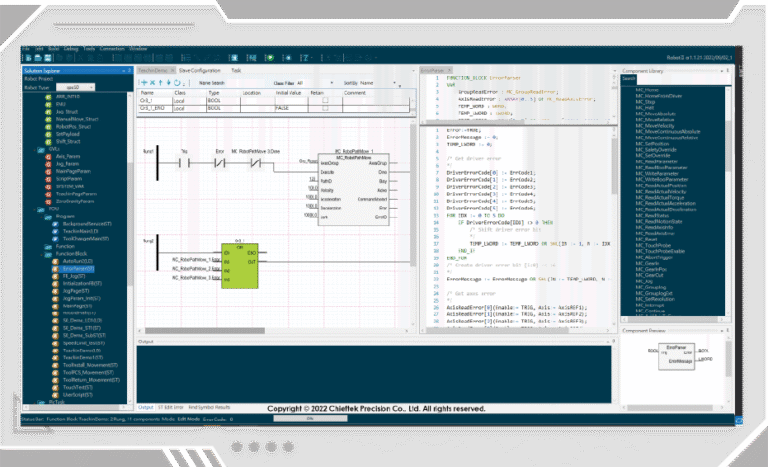768x467 pixels.
Task: Click the Solution Explorer vertical scrollbar
Action: [130, 223]
